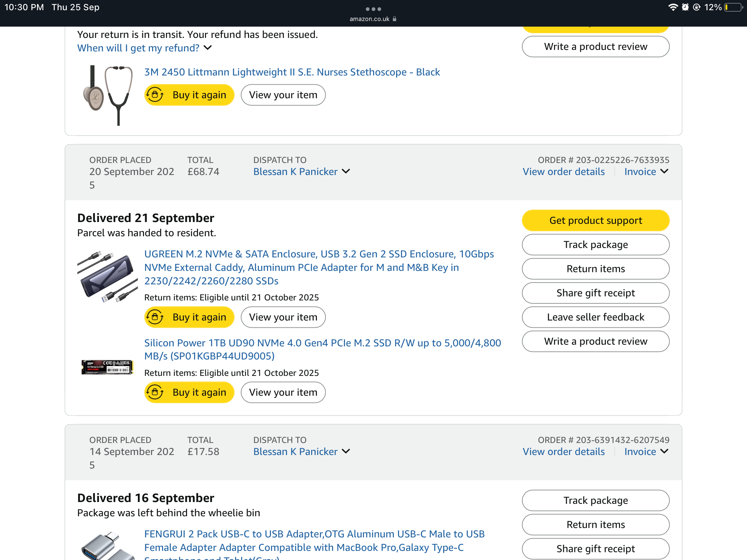This screenshot has width=747, height=560.
Task: Open Invoice dropdown for £17.58 order
Action: click(646, 452)
